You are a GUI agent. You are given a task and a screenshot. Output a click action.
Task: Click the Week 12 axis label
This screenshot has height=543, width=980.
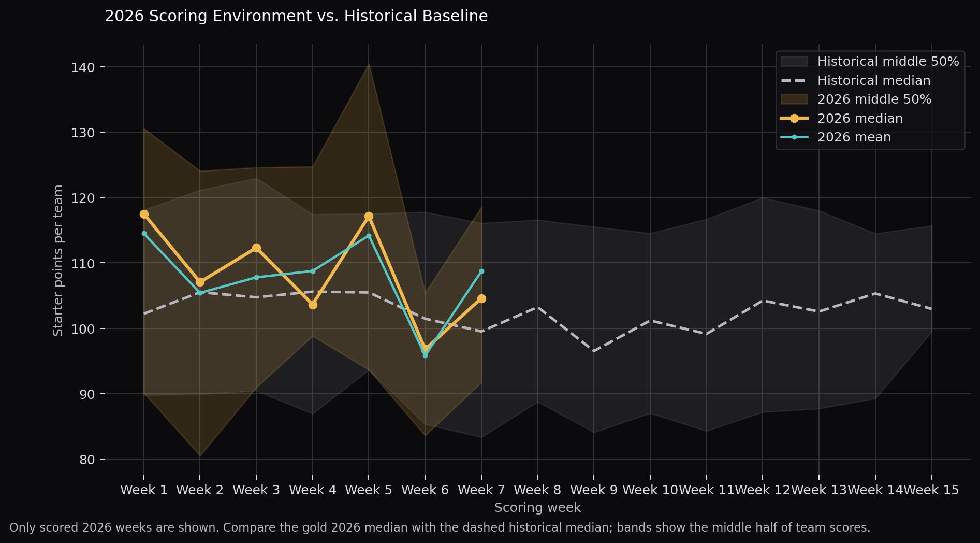(763, 490)
